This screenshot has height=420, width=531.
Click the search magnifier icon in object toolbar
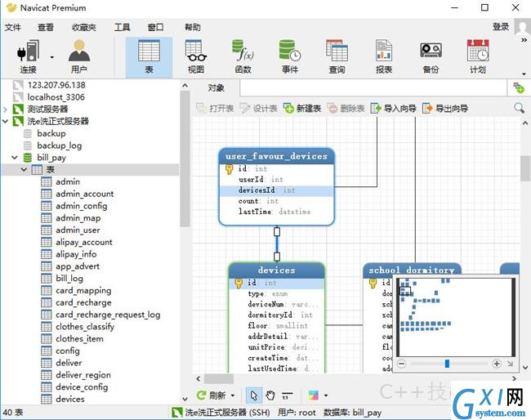click(x=519, y=109)
